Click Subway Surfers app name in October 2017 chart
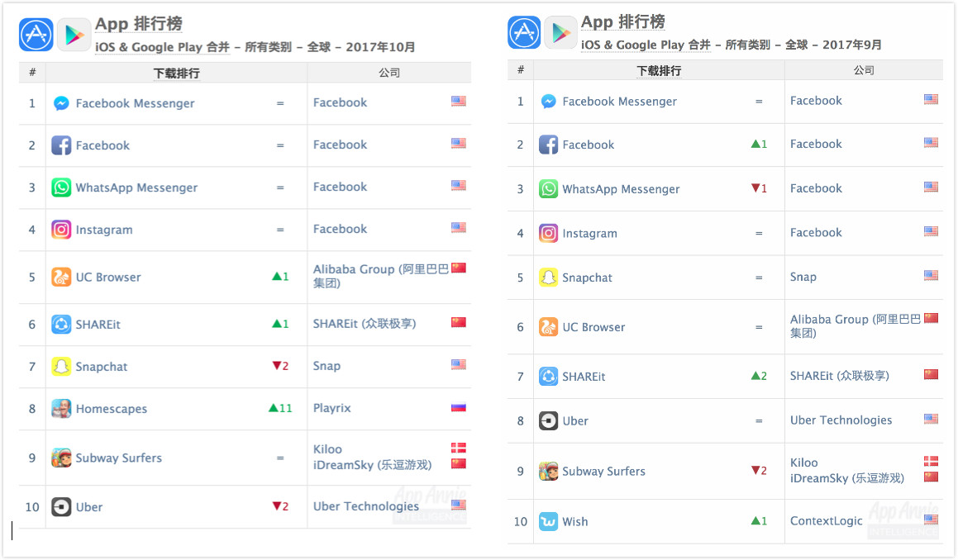This screenshot has width=958, height=560. [x=118, y=458]
